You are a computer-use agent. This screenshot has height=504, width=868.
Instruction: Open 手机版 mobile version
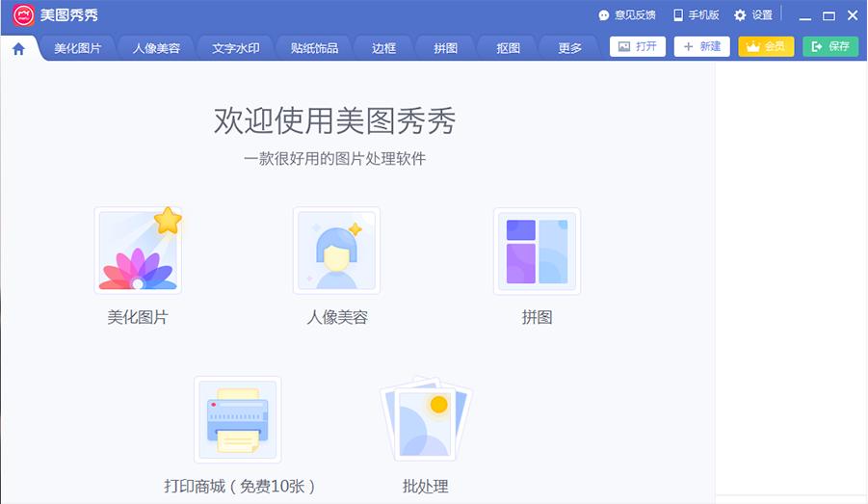(696, 15)
